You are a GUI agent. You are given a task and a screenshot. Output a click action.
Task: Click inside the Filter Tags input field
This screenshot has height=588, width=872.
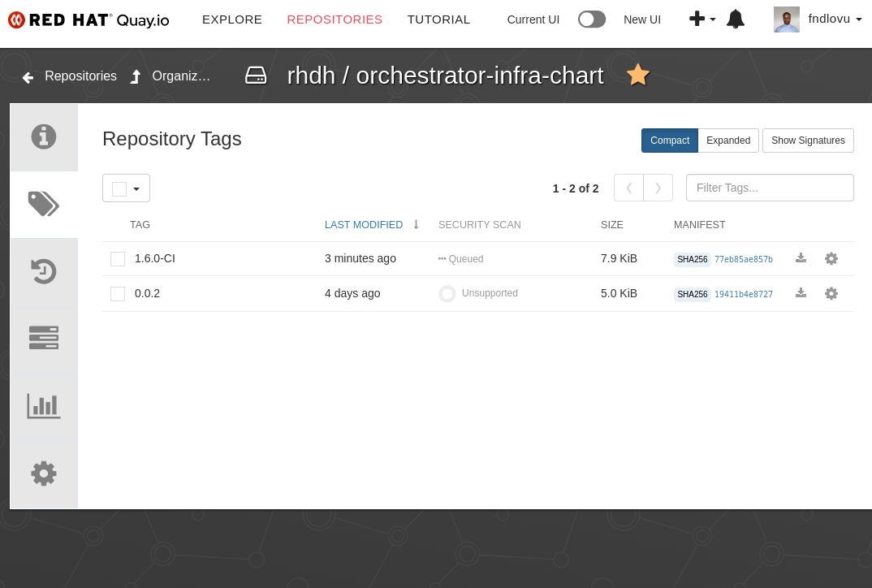pyautogui.click(x=770, y=188)
